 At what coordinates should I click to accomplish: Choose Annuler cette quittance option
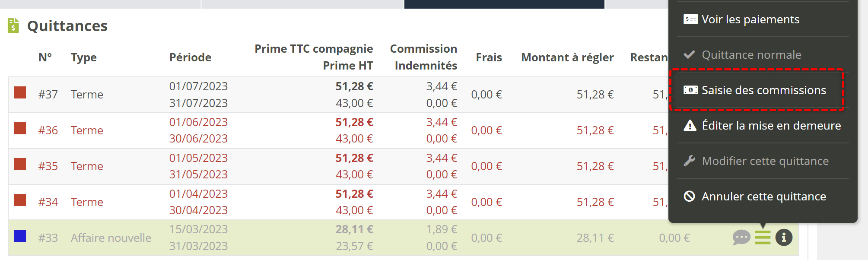[763, 197]
